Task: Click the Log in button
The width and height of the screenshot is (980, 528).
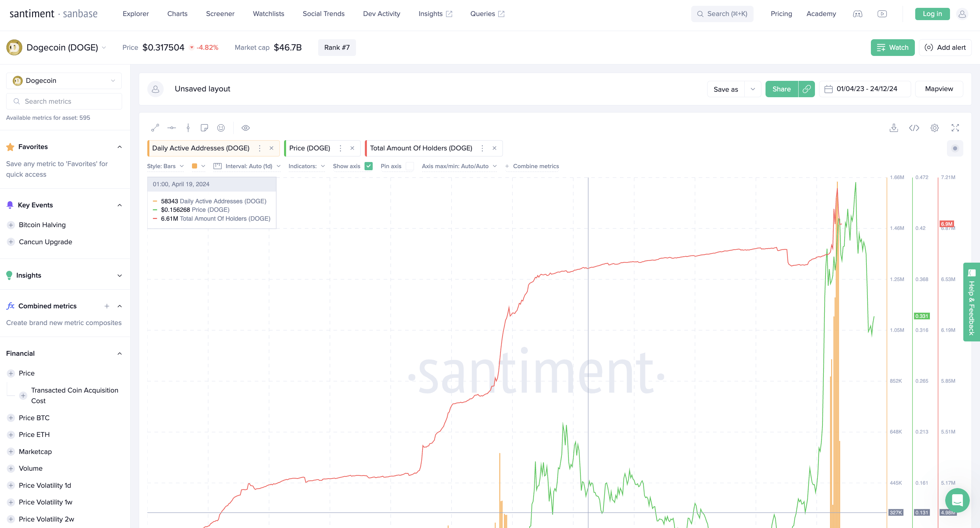Action: pos(932,14)
